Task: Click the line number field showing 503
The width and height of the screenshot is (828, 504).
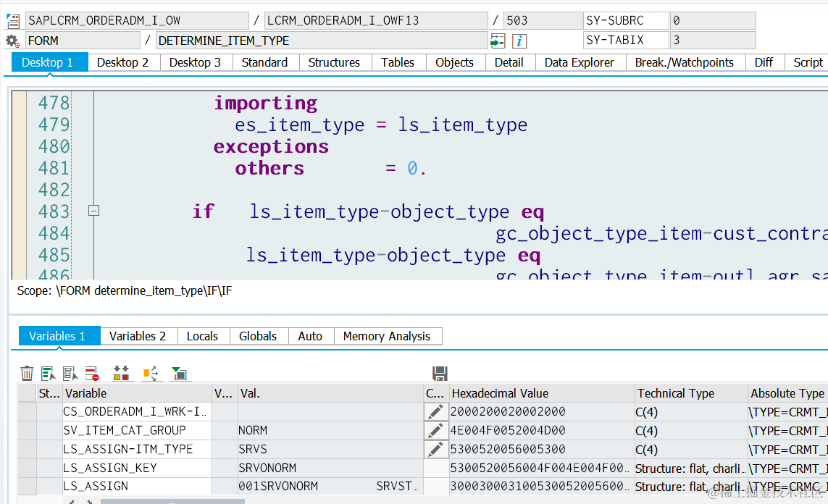Action: click(x=543, y=20)
